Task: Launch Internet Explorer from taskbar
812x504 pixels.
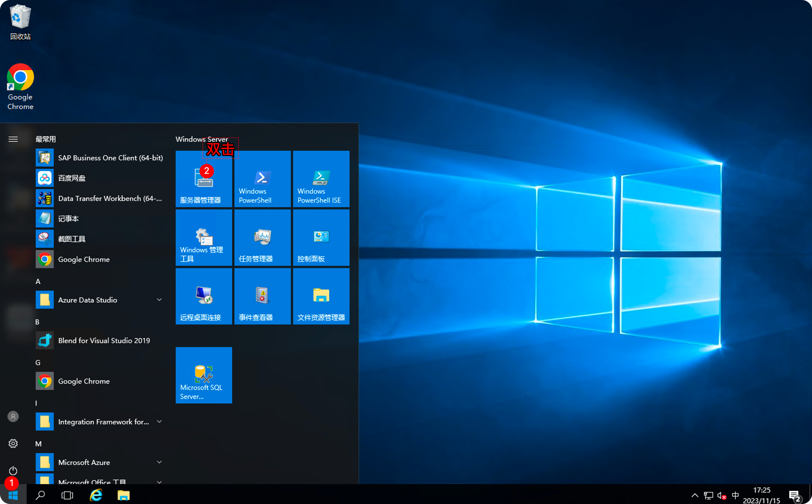Action: tap(96, 495)
